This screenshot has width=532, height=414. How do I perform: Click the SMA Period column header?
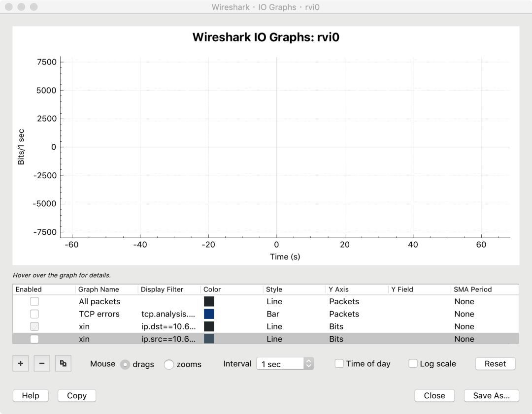coord(472,289)
